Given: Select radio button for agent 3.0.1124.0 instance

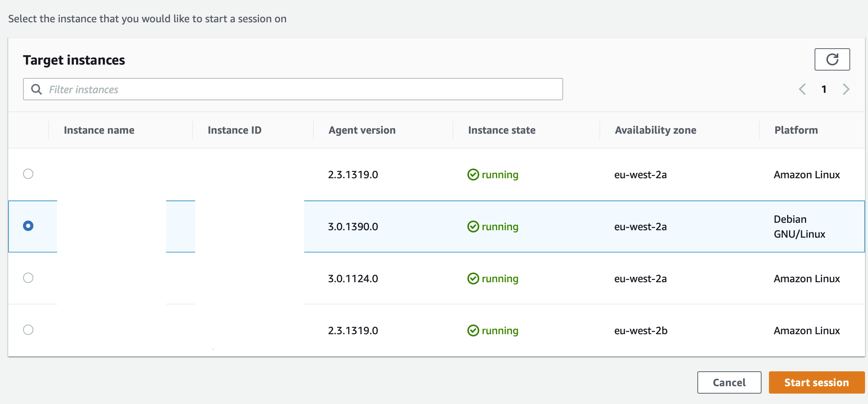Looking at the screenshot, I should [x=28, y=278].
